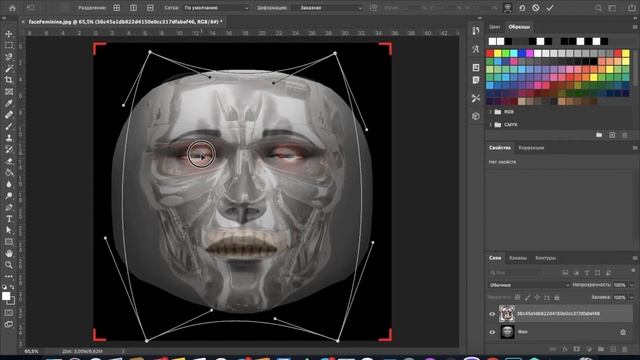The image size is (640, 360).
Task: Pick the red swatch in first row
Action: 490,53
